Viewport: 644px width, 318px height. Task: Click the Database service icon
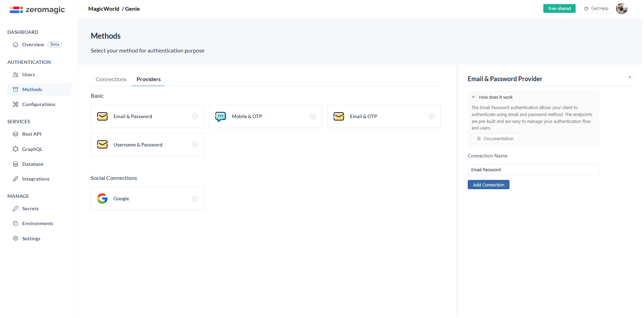16,164
